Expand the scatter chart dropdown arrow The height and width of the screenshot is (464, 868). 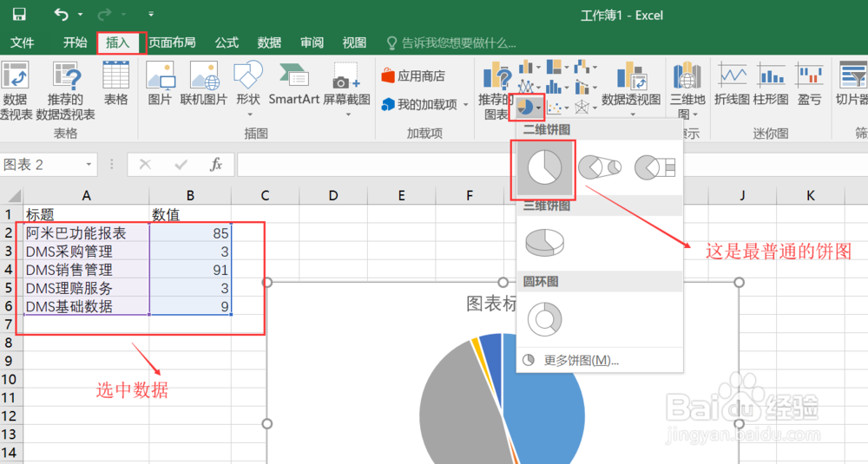click(x=566, y=108)
